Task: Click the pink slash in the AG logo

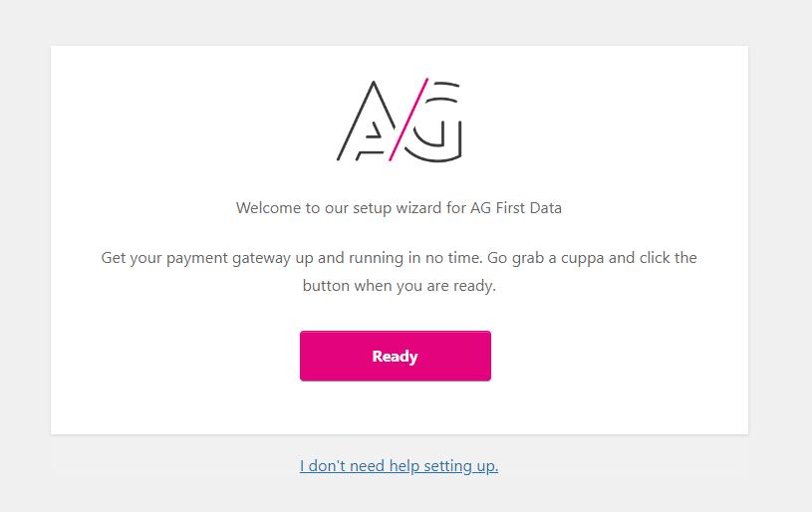Action: pyautogui.click(x=408, y=120)
